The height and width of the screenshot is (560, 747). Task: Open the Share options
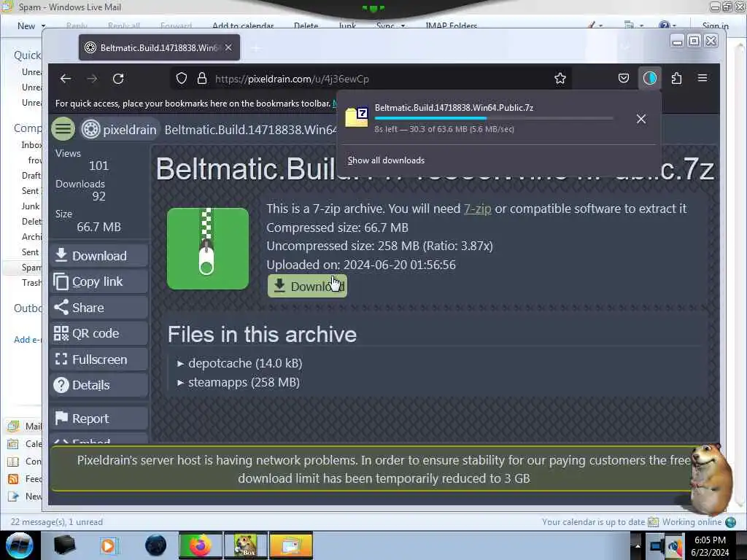[99, 308]
